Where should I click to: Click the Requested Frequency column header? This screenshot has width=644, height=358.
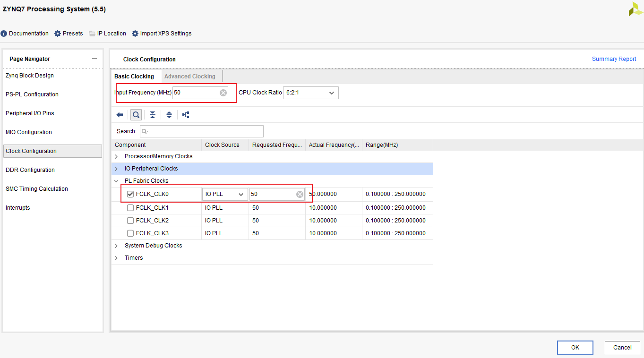pos(277,145)
